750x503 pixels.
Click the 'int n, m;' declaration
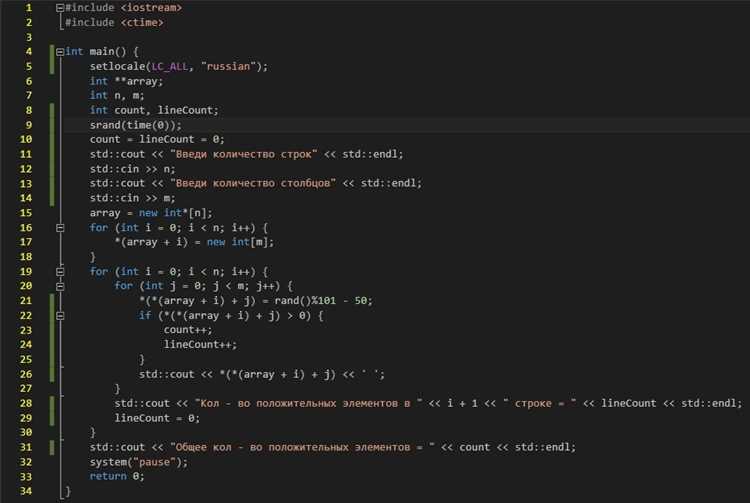pos(117,96)
